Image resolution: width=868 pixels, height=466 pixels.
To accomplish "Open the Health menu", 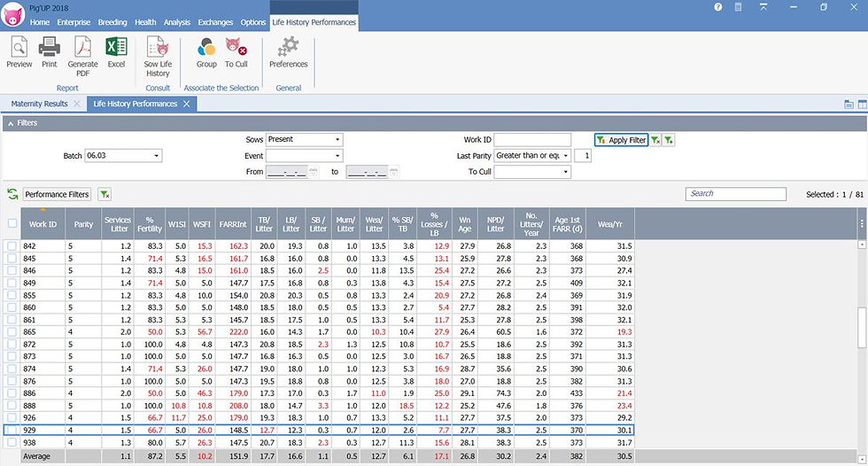I will 145,22.
